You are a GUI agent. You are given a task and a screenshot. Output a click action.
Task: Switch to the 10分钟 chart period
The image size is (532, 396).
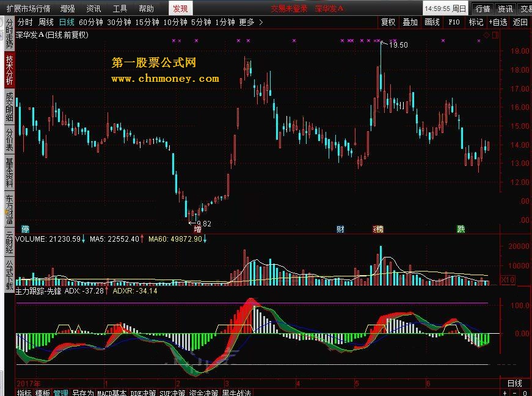coord(175,23)
